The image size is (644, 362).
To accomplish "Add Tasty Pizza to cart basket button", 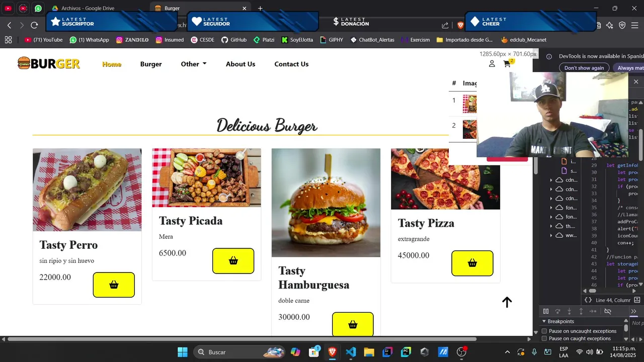I will coord(472,263).
